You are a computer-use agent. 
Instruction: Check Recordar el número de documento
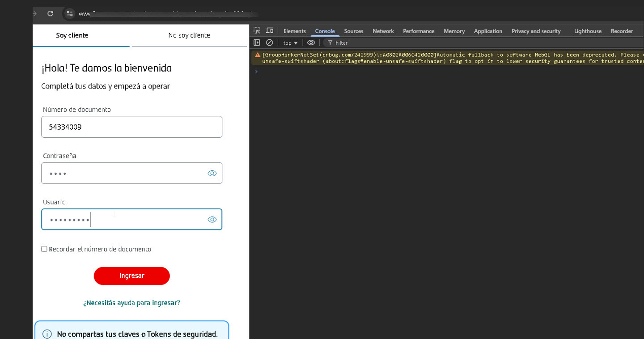coord(44,249)
